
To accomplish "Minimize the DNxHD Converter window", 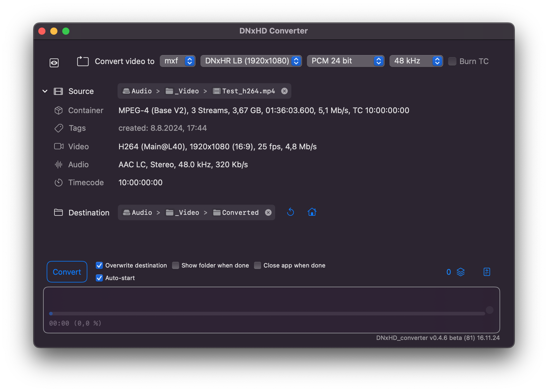I will tap(54, 31).
